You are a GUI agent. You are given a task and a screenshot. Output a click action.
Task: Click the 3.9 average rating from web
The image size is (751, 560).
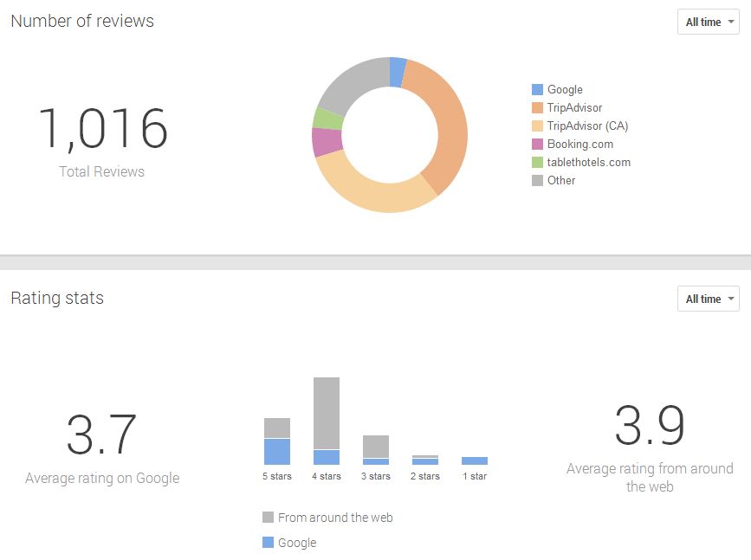(650, 426)
